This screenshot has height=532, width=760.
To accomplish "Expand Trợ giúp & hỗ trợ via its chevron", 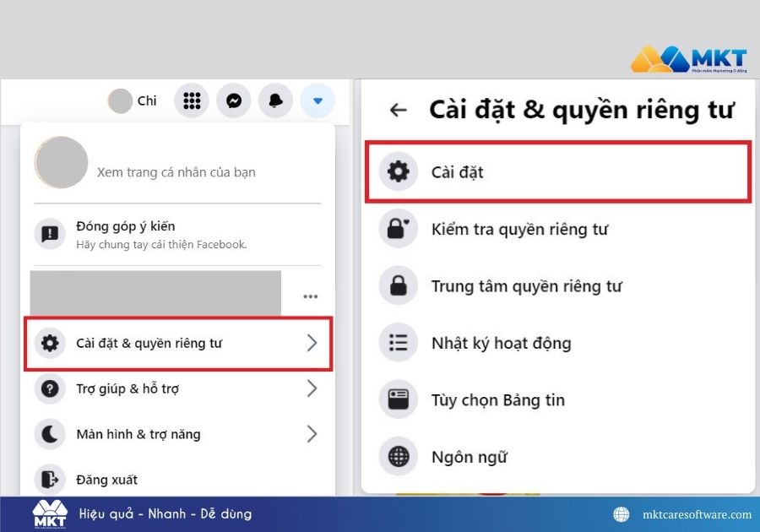I will [x=312, y=388].
